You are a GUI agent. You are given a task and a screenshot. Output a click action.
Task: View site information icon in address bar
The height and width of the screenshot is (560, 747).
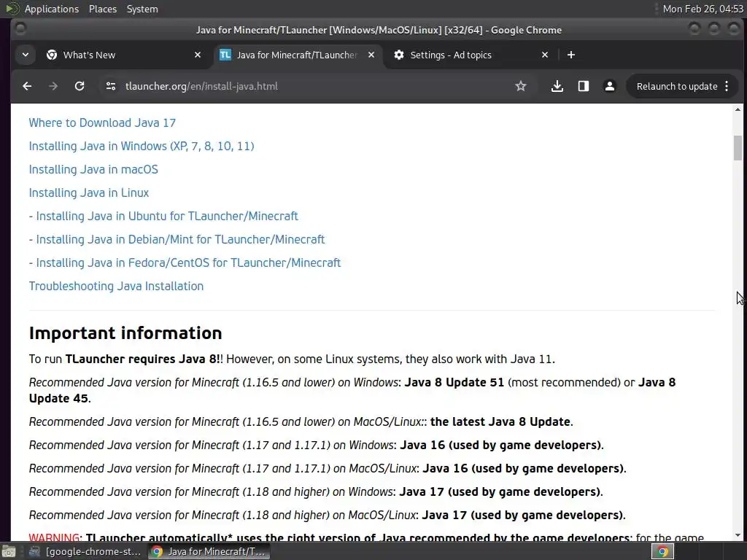[x=111, y=86]
